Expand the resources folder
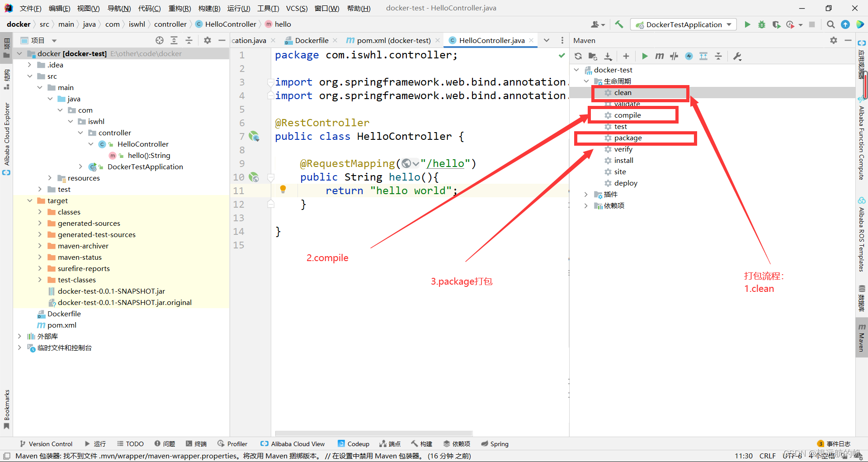 [x=50, y=178]
